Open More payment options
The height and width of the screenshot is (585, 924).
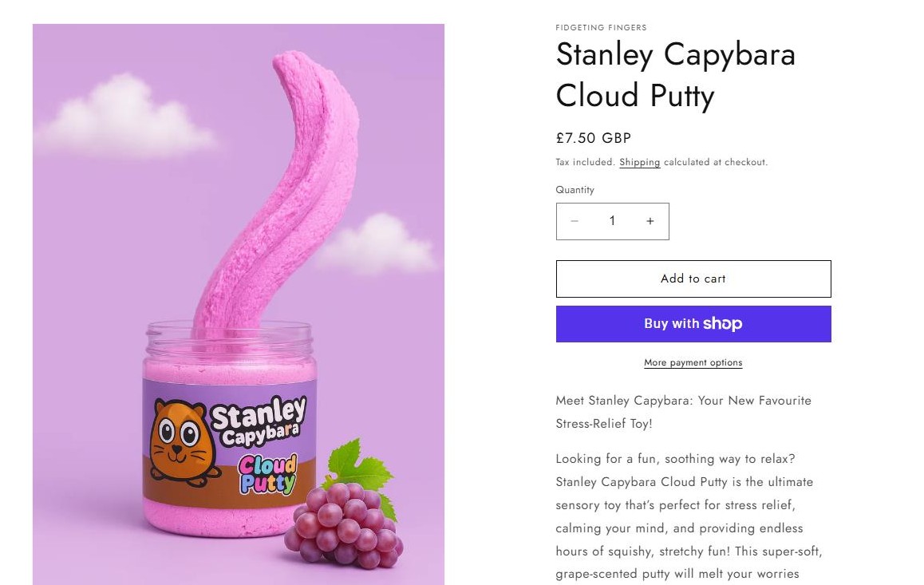click(693, 363)
